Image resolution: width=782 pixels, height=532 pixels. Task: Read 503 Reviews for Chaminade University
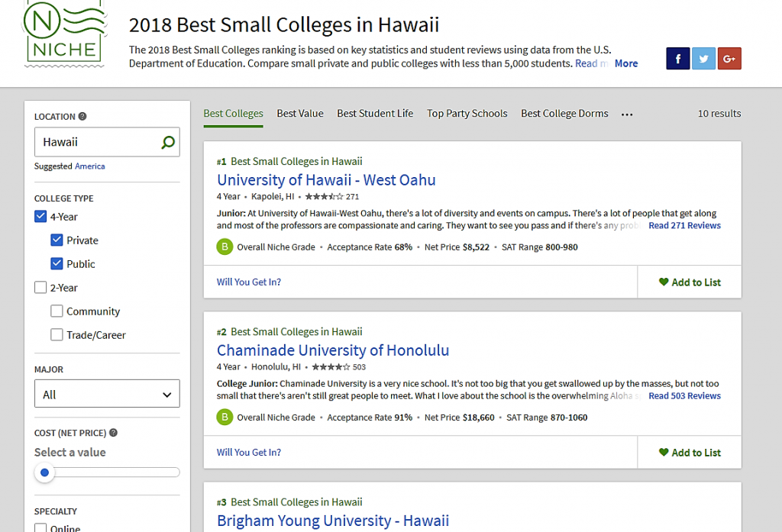[685, 396]
